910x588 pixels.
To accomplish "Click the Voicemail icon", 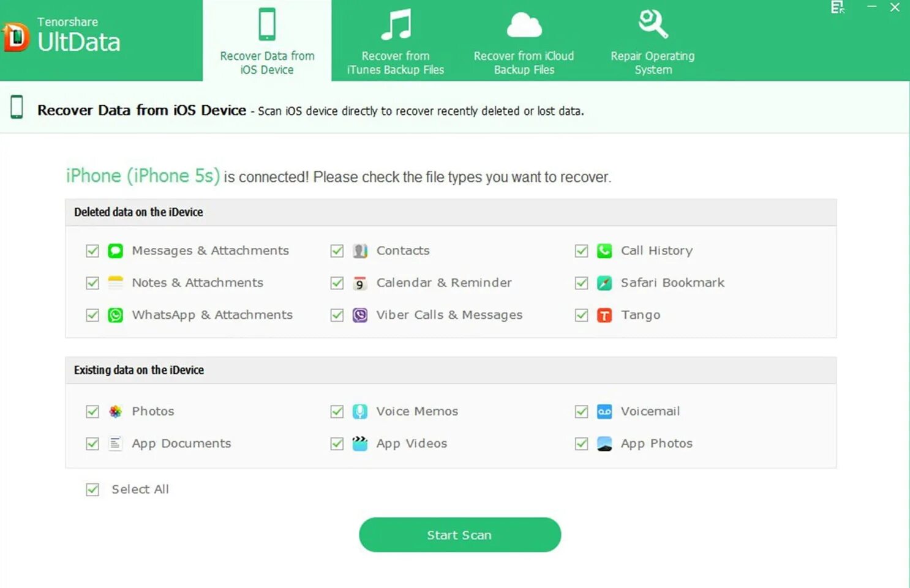I will coord(604,411).
